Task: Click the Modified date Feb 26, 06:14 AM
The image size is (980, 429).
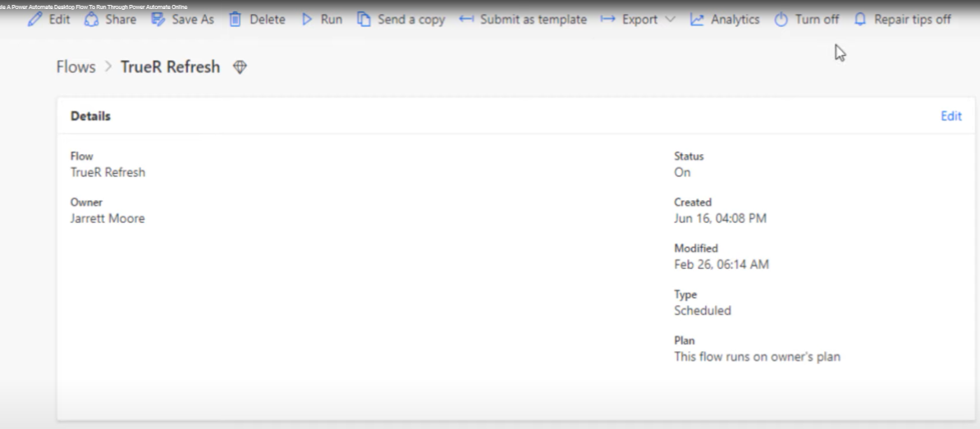Action: tap(721, 265)
